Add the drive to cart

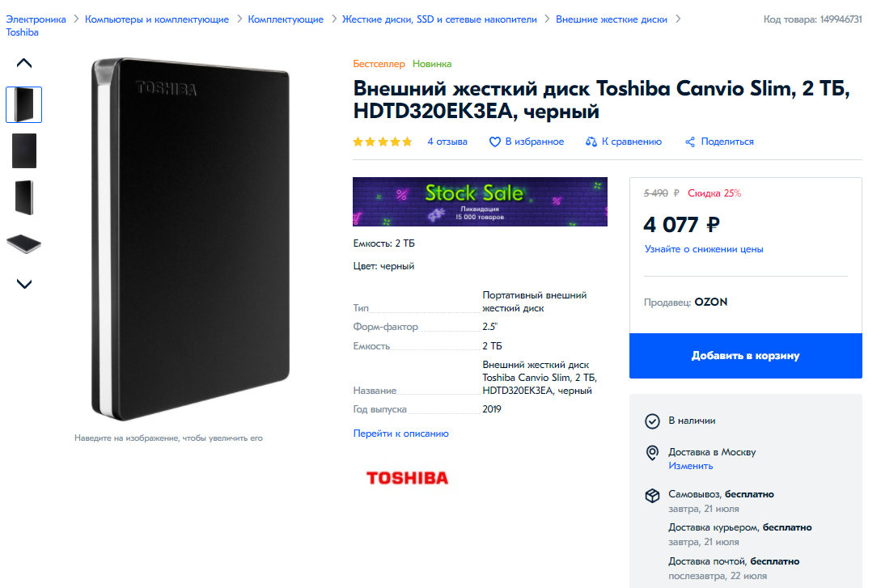click(746, 356)
